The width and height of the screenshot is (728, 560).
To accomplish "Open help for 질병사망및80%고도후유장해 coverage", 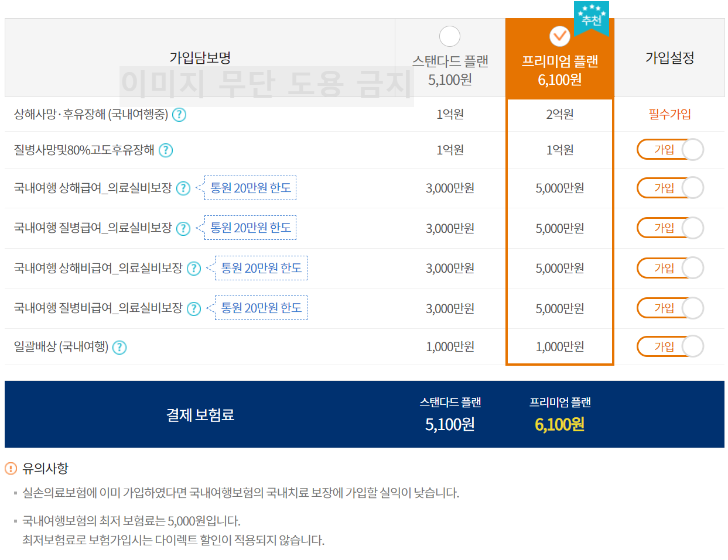I will 166,150.
